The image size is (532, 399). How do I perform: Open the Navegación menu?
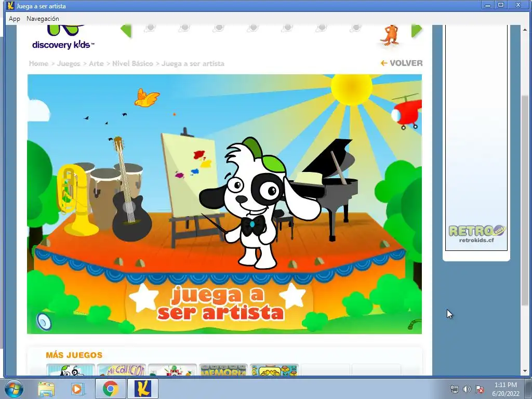click(x=43, y=19)
